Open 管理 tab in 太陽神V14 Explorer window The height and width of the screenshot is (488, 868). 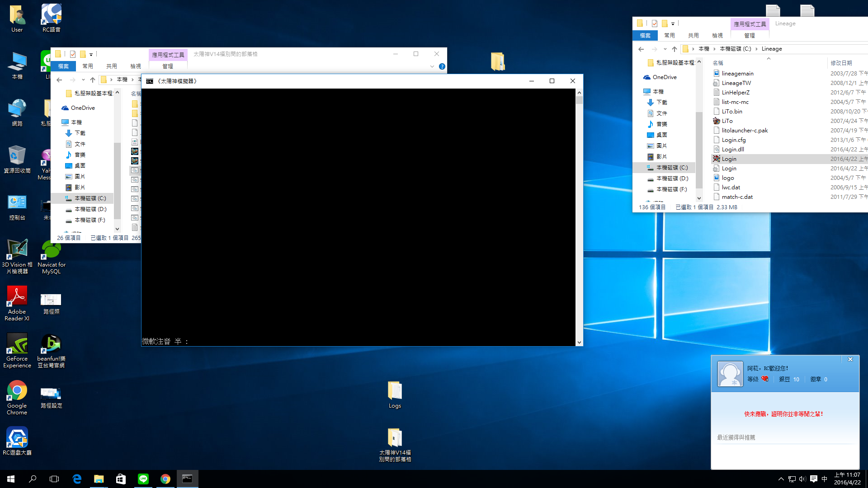coord(168,66)
